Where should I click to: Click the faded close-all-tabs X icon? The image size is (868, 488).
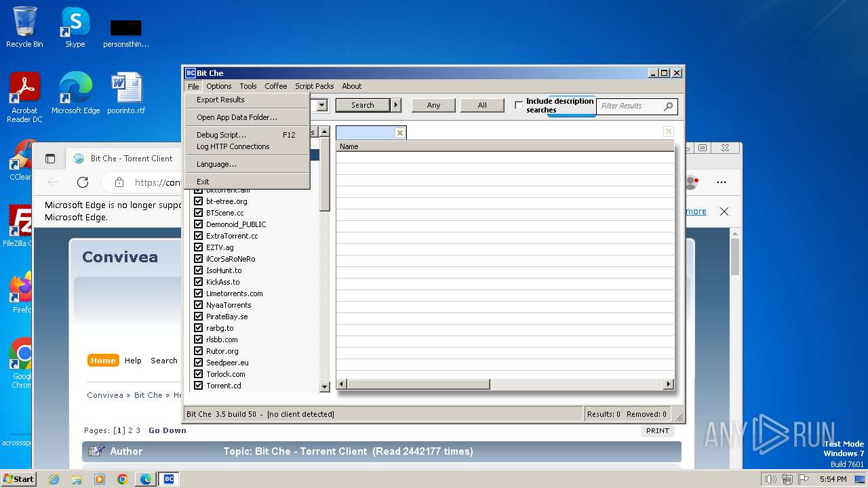669,131
